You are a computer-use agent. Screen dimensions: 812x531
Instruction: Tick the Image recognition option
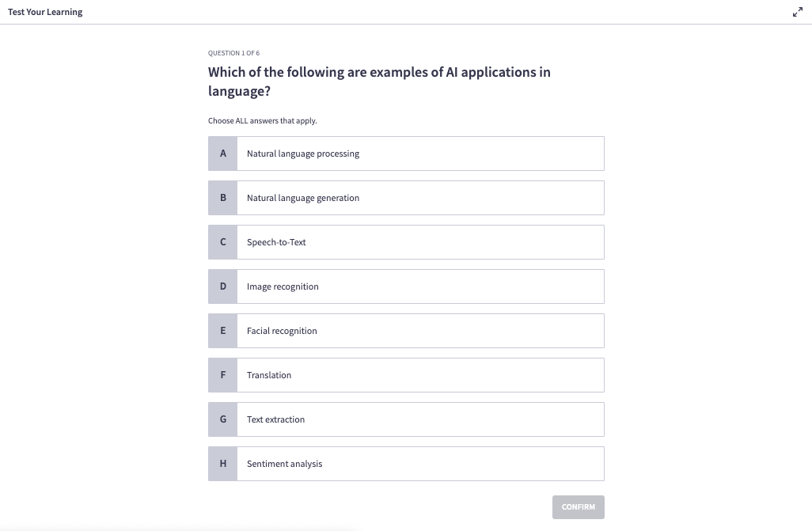(x=406, y=286)
